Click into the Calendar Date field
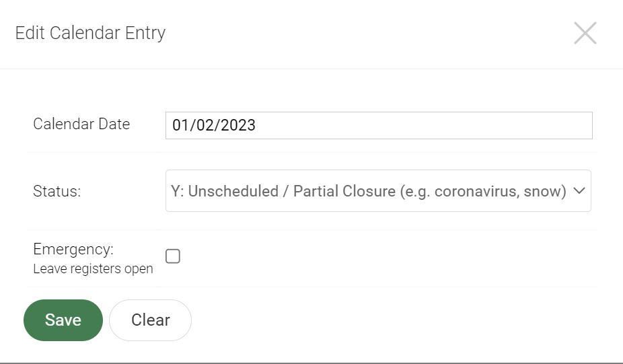Screen dimensions: 623x364 378,125
